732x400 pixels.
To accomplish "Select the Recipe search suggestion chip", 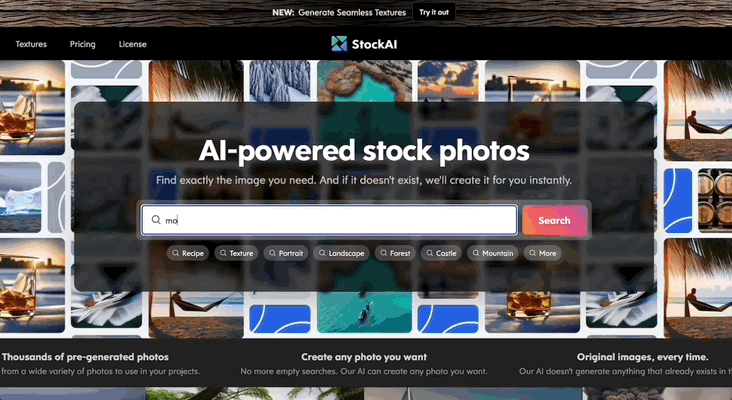I will coord(188,253).
